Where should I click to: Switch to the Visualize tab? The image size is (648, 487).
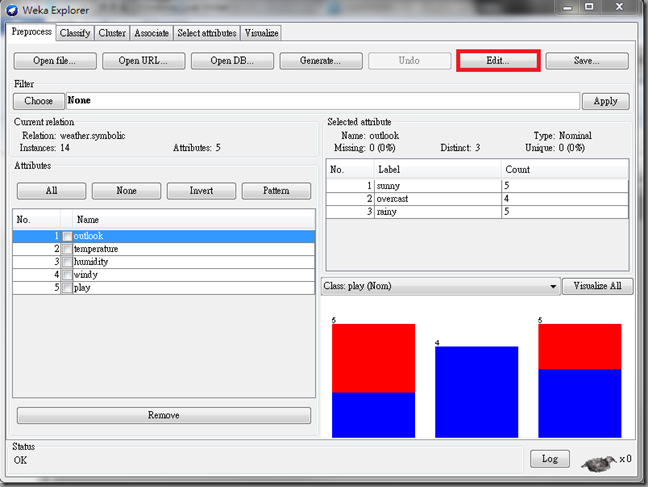tap(261, 33)
